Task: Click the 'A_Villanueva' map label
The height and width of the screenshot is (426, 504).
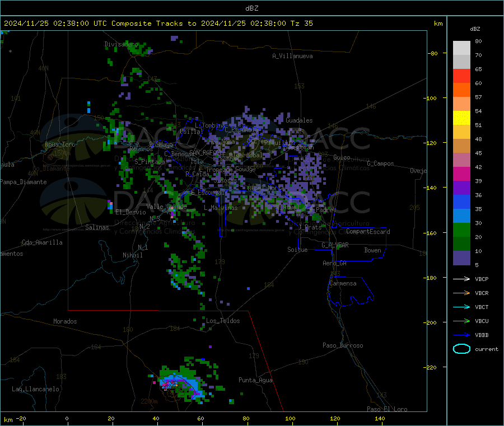Action: [x=292, y=56]
